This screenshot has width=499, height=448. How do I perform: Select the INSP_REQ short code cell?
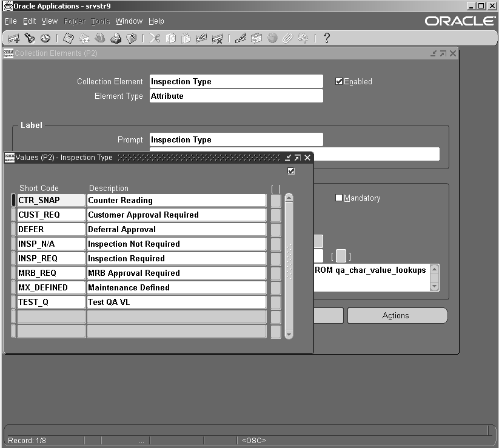[52, 259]
